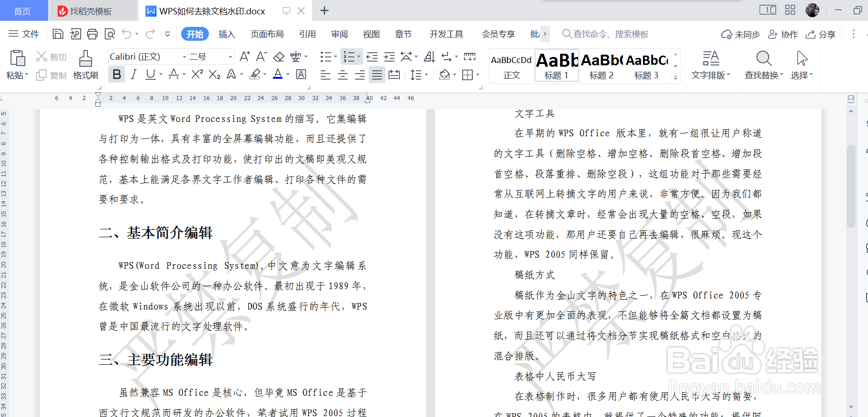Open the 文件 menu
The width and height of the screenshot is (868, 417).
pos(24,34)
